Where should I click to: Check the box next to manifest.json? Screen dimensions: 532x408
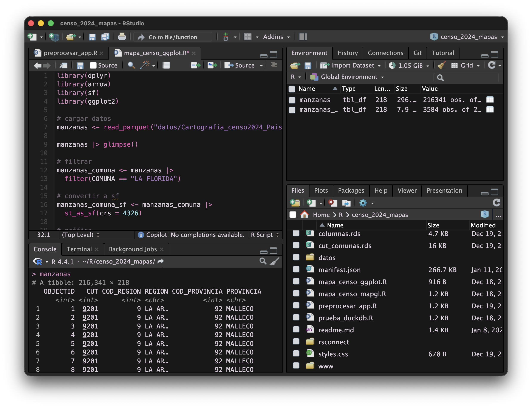[x=296, y=270]
